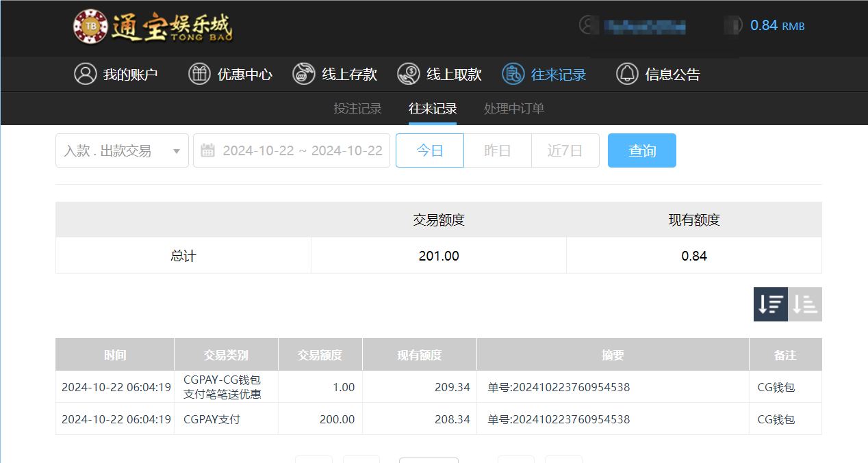Click the 线上取款 withdrawal icon

point(409,74)
